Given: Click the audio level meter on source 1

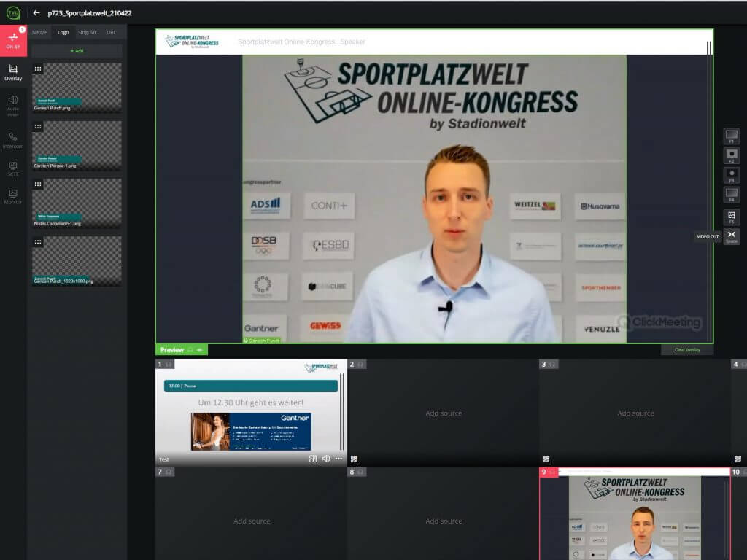Looking at the screenshot, I should (x=342, y=413).
